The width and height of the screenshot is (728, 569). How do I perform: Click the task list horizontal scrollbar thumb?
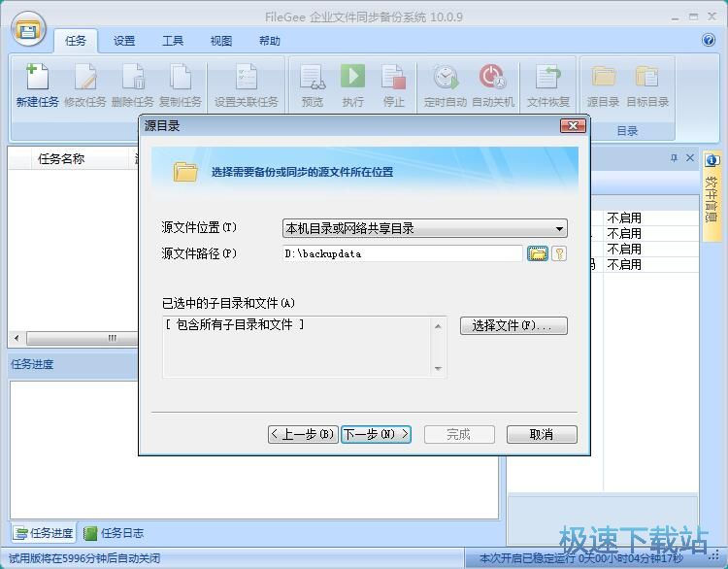tap(82, 338)
